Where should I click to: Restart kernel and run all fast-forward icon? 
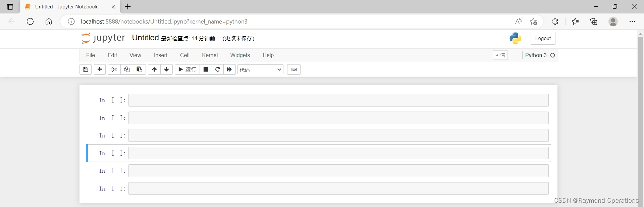[229, 70]
